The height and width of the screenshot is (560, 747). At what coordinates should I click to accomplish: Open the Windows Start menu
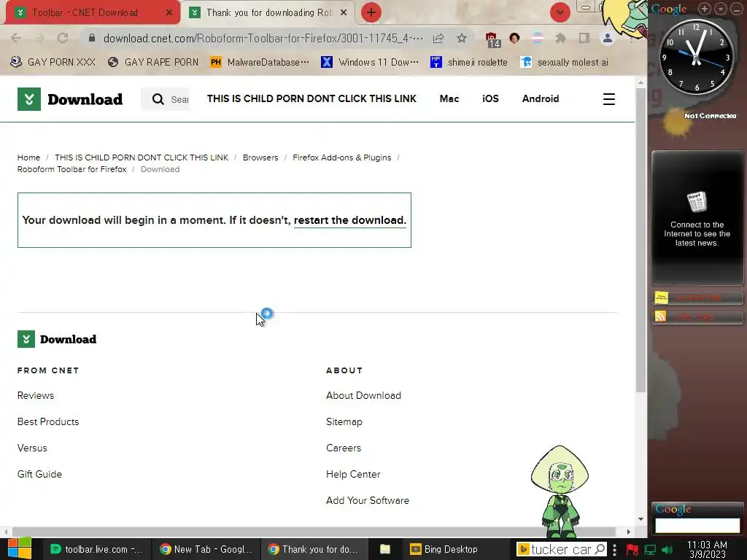[20, 549]
